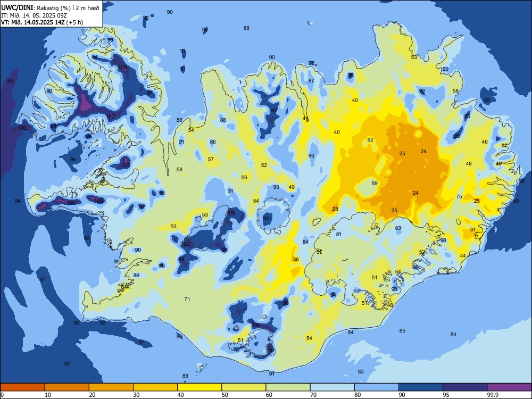Click the amber 20–30 legend swatch

111,387
